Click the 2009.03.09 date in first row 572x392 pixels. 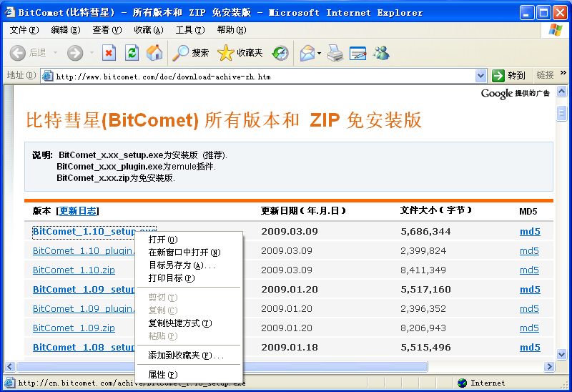coord(290,231)
